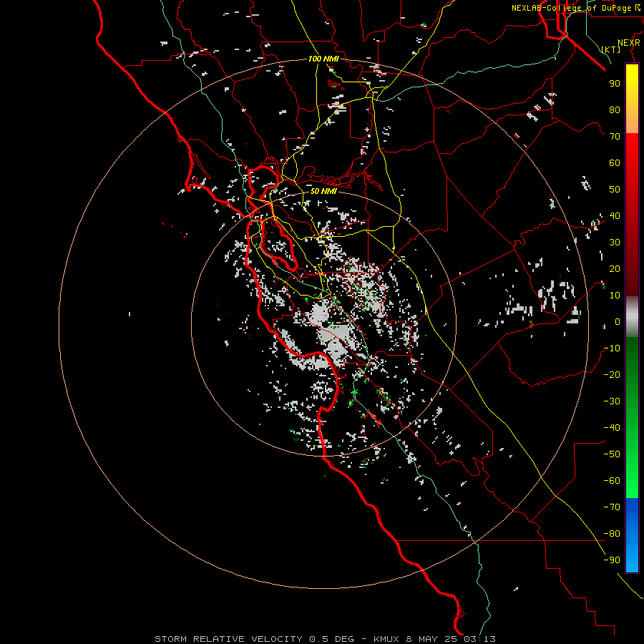Click the -60 scale label

tap(612, 481)
